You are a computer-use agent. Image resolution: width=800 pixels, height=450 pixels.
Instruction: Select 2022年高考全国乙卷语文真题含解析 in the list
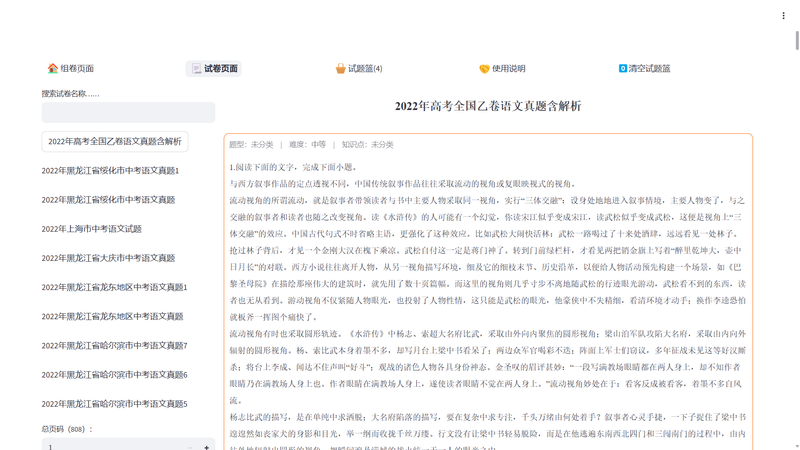click(115, 142)
